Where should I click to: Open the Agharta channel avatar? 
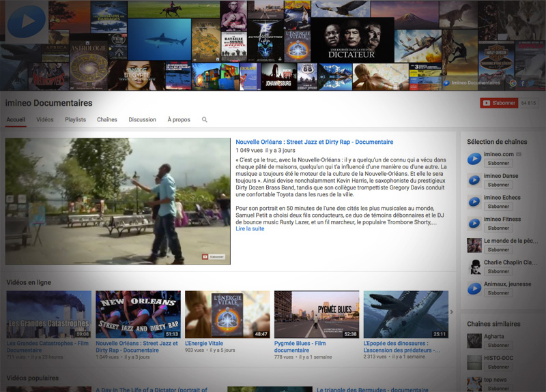[x=474, y=341]
